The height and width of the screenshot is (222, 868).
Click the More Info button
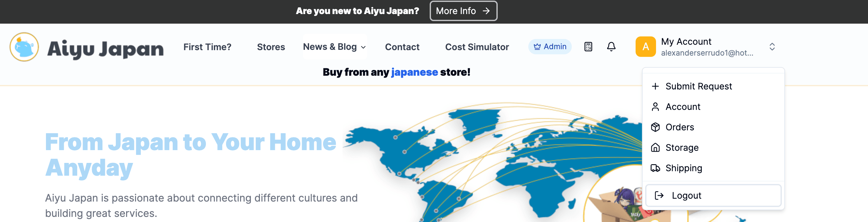pos(463,11)
